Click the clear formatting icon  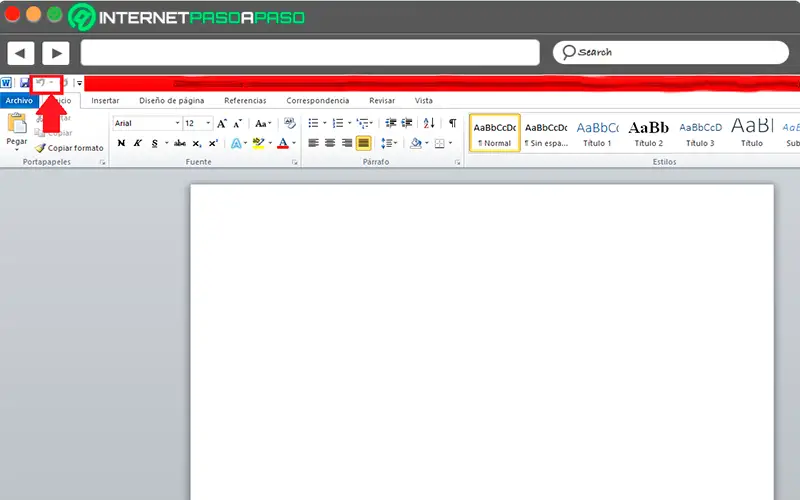290,123
